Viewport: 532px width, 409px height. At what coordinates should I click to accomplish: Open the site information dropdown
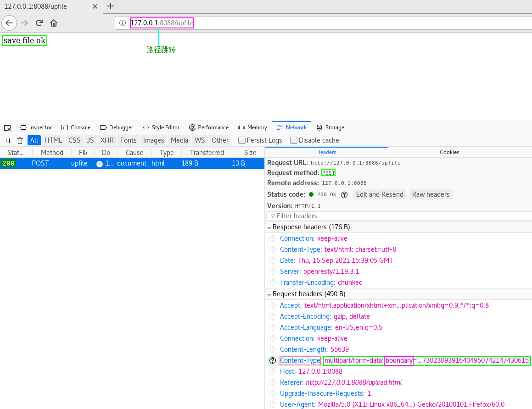(122, 23)
